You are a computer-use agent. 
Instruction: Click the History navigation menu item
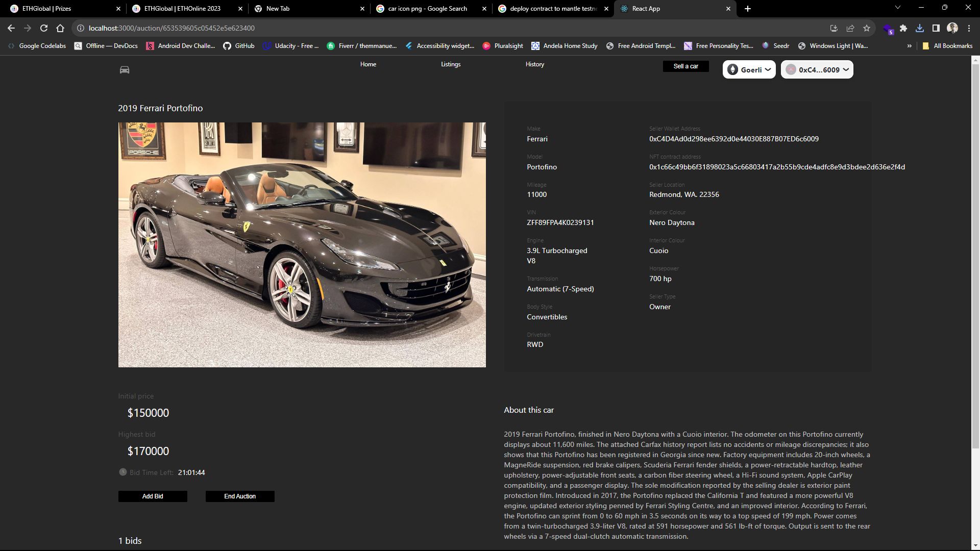535,64
